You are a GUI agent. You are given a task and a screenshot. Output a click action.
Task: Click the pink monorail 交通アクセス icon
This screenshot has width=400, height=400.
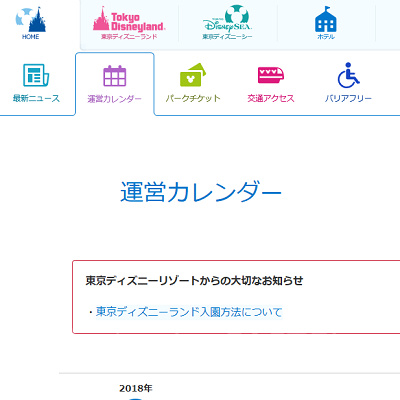click(271, 75)
